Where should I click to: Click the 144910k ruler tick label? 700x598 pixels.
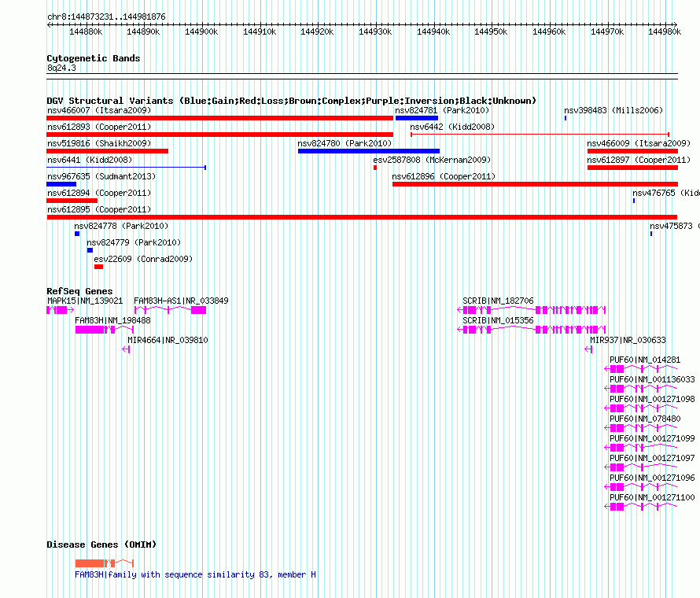260,31
